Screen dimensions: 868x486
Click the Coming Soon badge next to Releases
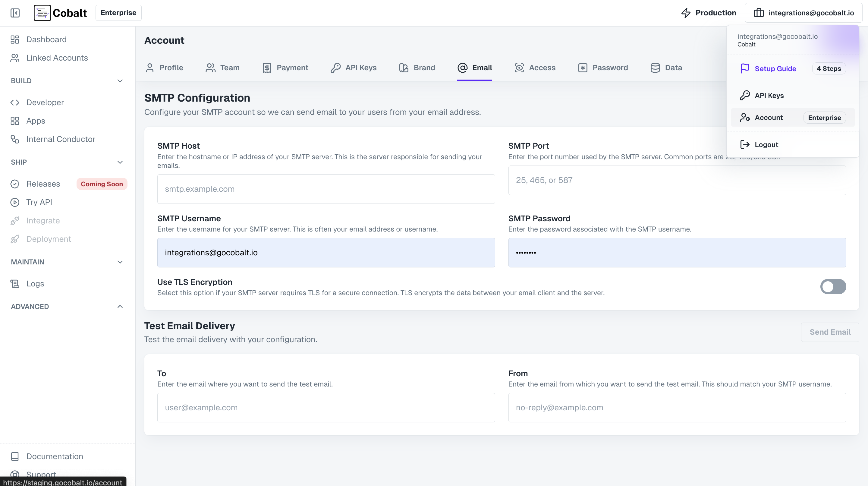[102, 184]
